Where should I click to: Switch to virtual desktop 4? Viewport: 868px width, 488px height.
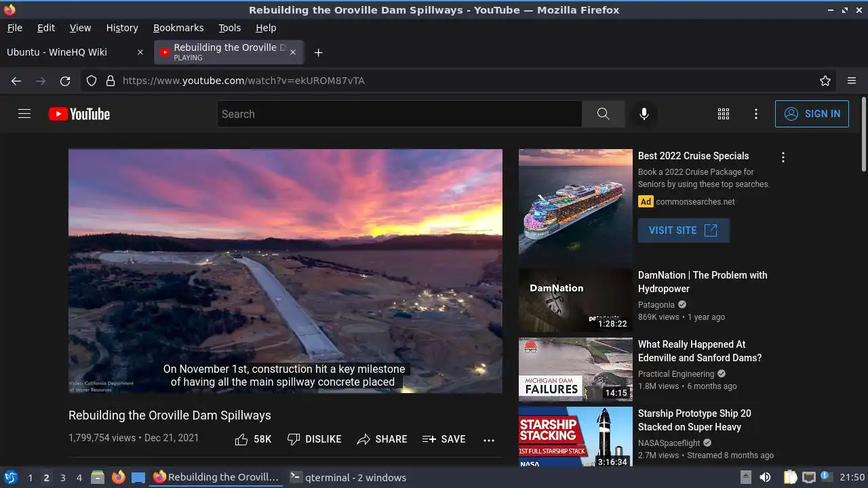click(x=79, y=477)
